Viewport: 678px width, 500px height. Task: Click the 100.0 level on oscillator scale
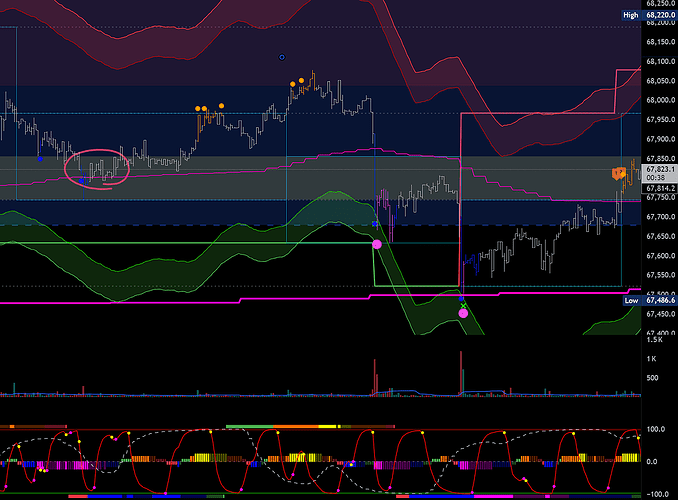coord(658,429)
